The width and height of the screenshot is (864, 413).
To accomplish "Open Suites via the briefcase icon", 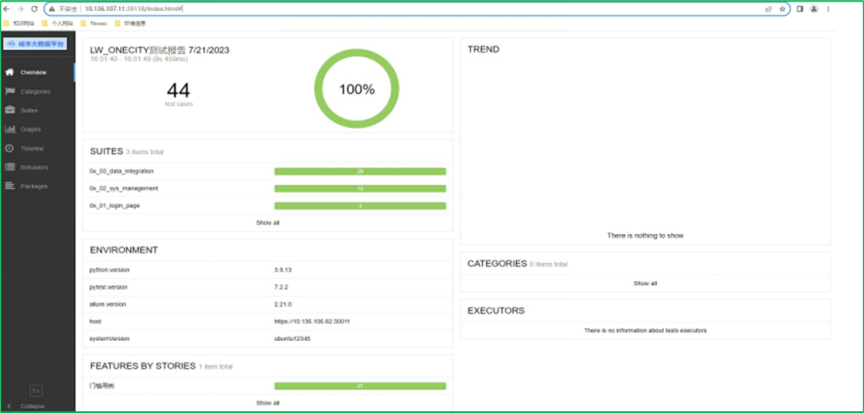I will click(x=10, y=110).
